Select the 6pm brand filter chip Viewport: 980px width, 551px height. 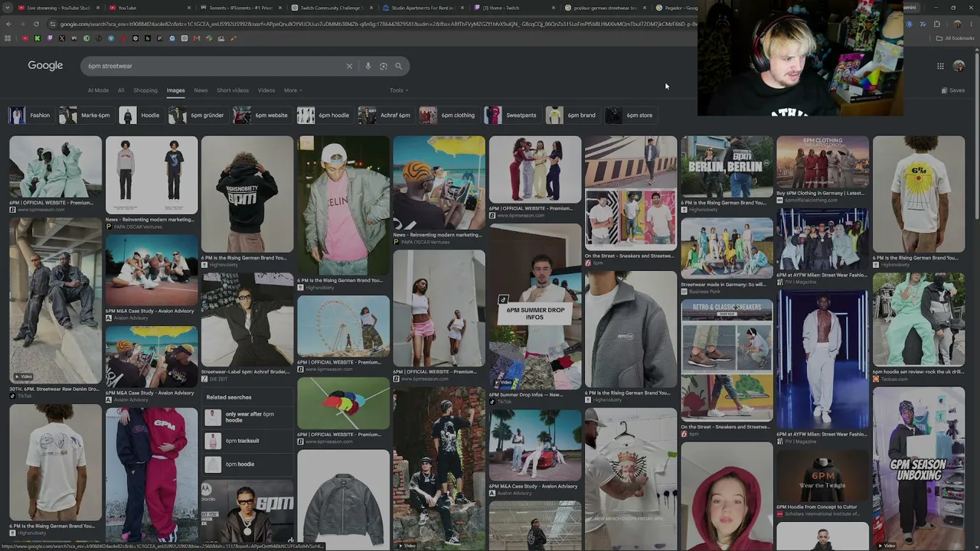[x=572, y=116]
